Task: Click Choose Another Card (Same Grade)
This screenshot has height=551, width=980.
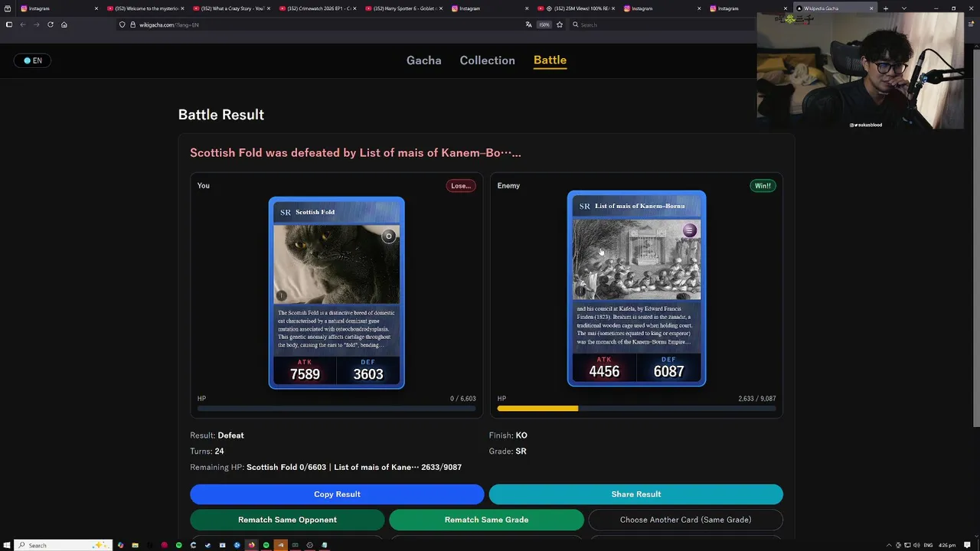Action: click(x=685, y=520)
